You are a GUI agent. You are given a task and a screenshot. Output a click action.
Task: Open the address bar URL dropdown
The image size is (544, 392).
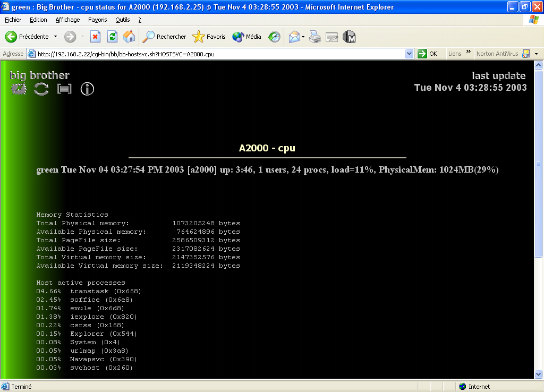(409, 54)
